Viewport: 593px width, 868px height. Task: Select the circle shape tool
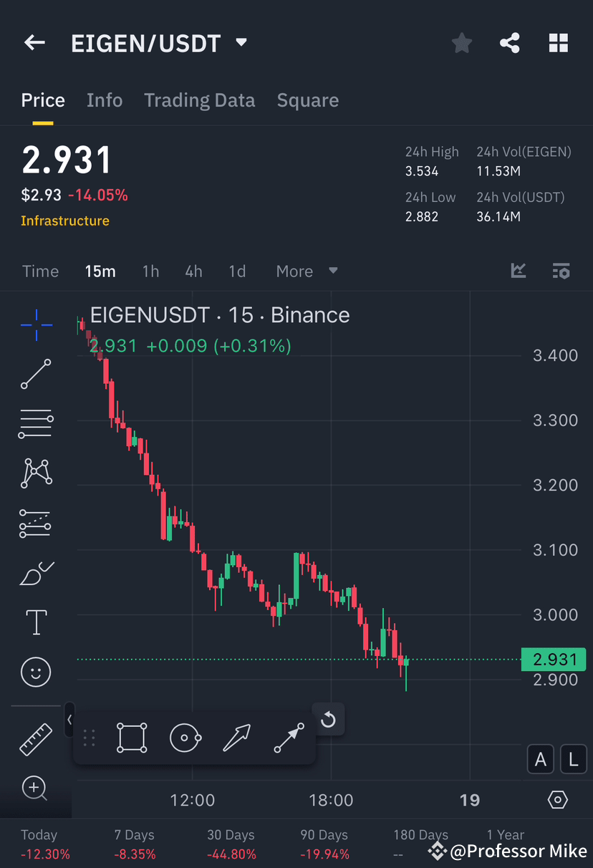tap(185, 738)
